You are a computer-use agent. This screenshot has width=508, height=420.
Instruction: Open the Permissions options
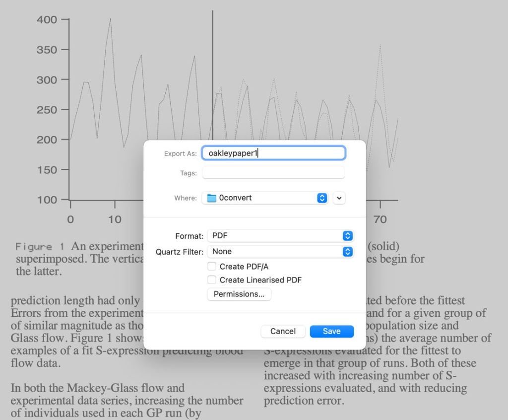click(x=239, y=294)
